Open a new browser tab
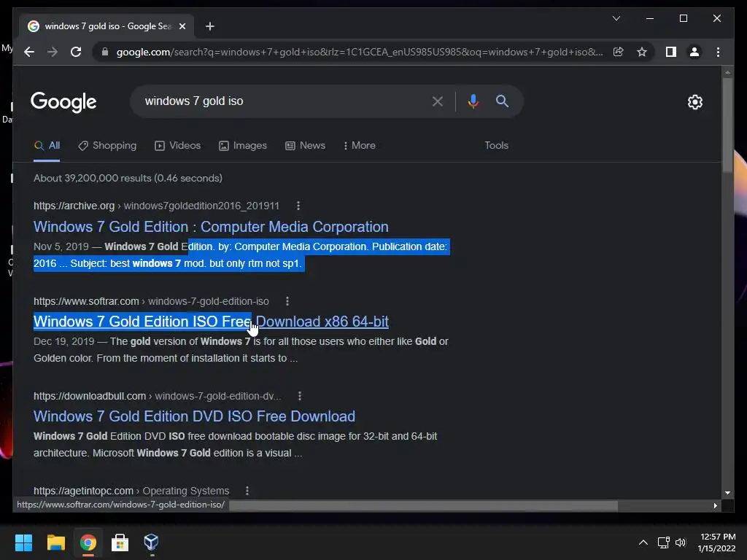 (210, 26)
